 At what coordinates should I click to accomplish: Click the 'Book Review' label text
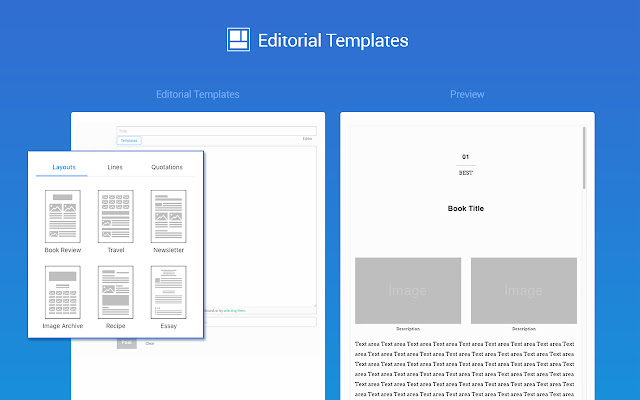[63, 250]
